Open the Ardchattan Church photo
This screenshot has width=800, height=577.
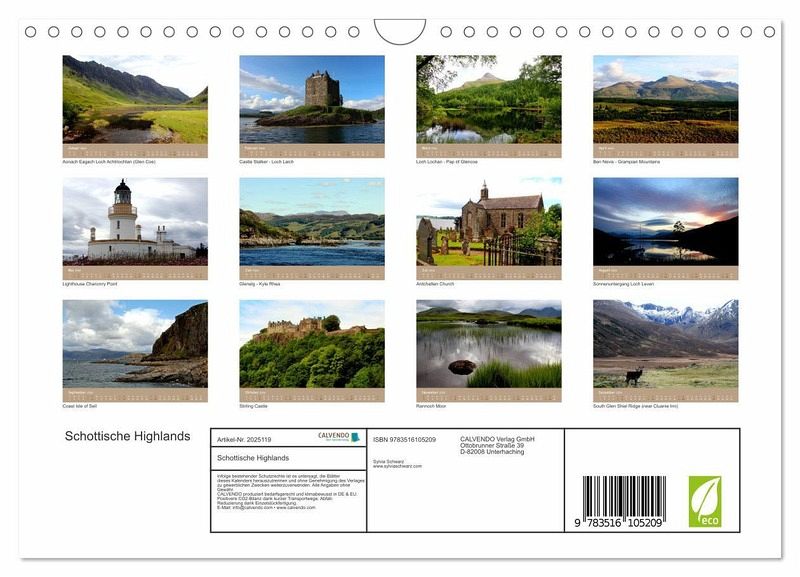[x=489, y=221]
